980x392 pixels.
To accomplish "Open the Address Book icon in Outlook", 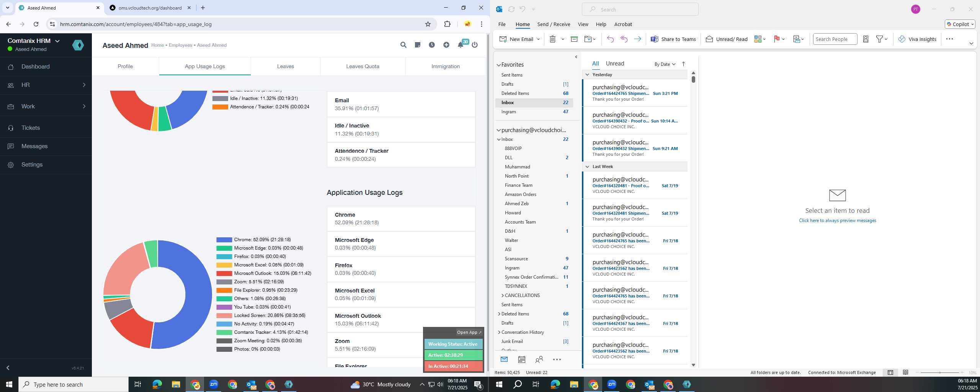I will click(x=866, y=39).
